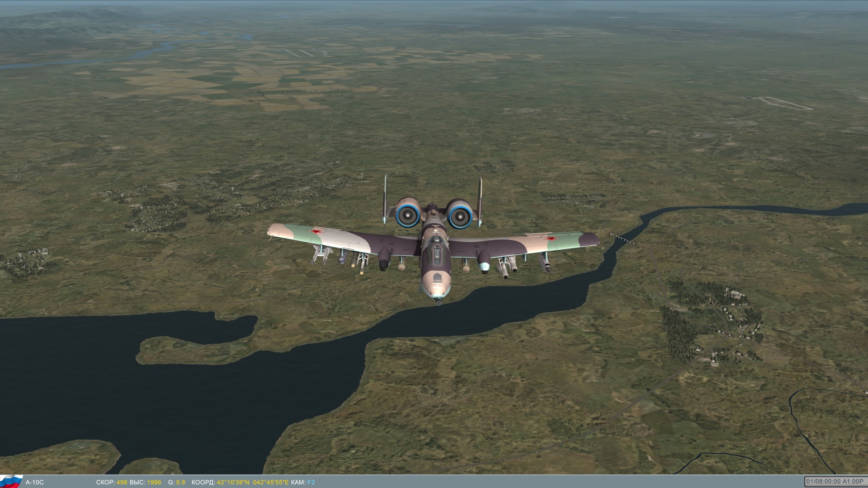Click the speed readout showing 498
This screenshot has width=868, height=488.
[122, 482]
